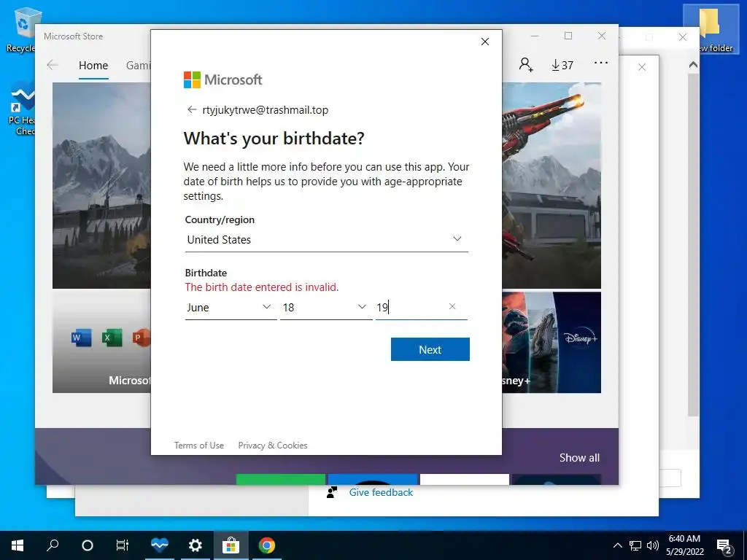Expand the day dropdown showing 18
This screenshot has height=560, width=747.
click(x=326, y=308)
